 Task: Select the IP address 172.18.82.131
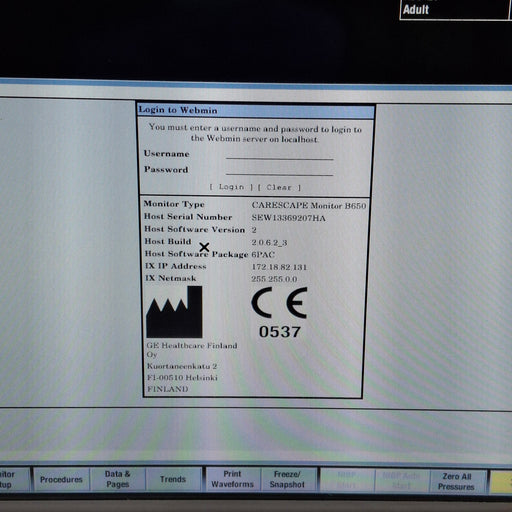[x=279, y=267]
